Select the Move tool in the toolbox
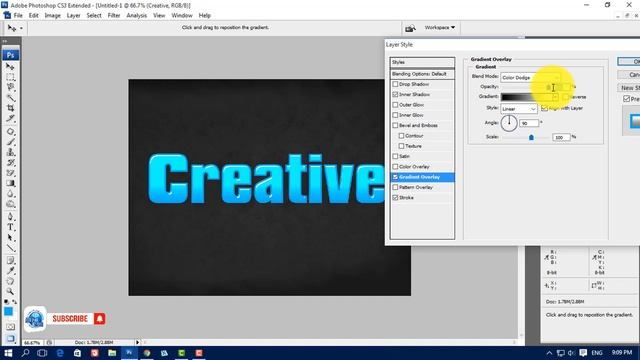The image size is (640, 360). (11, 67)
